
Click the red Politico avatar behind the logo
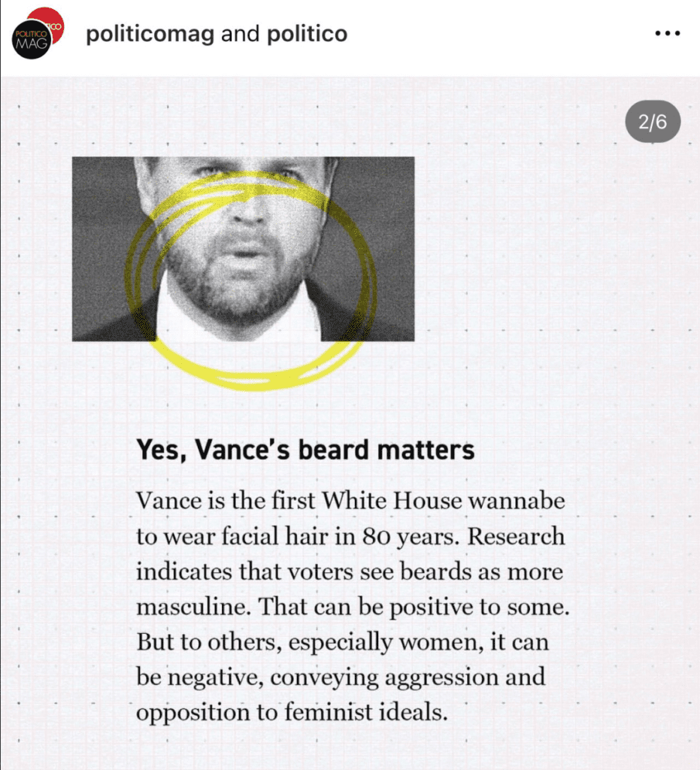click(x=50, y=20)
